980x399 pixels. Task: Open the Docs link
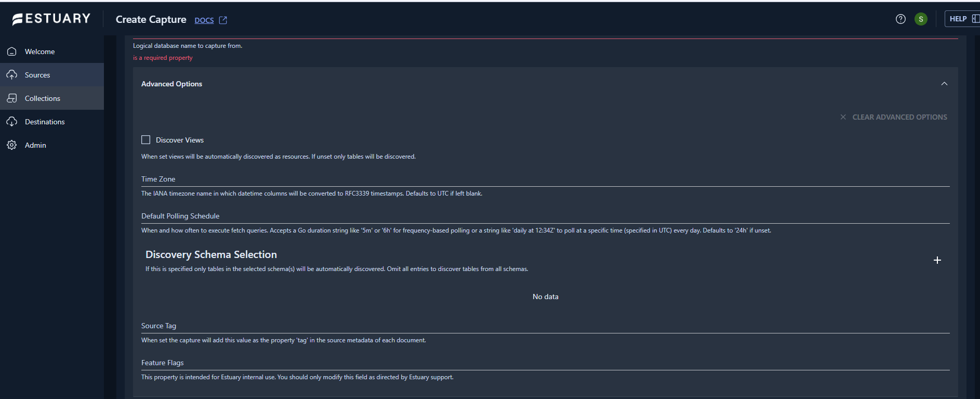coord(204,20)
